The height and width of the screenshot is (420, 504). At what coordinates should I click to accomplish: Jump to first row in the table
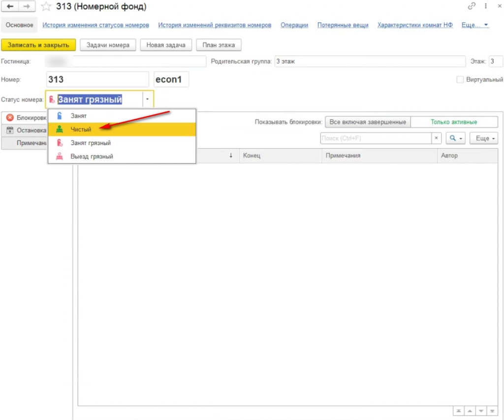pos(459,411)
